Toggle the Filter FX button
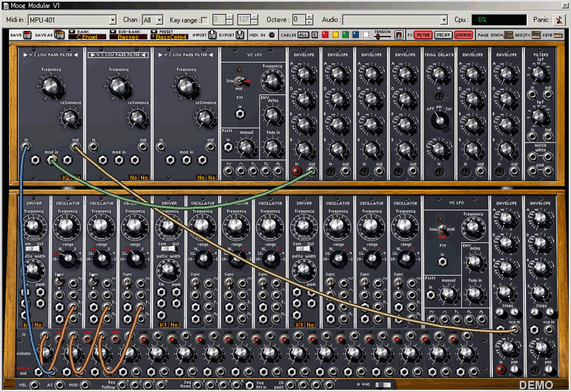Viewport: 571px width, 392px height. (423, 35)
